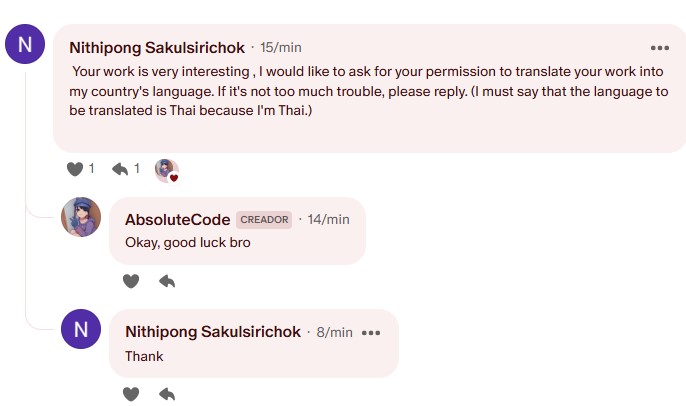Click the small avatar with heart badge

click(x=167, y=170)
